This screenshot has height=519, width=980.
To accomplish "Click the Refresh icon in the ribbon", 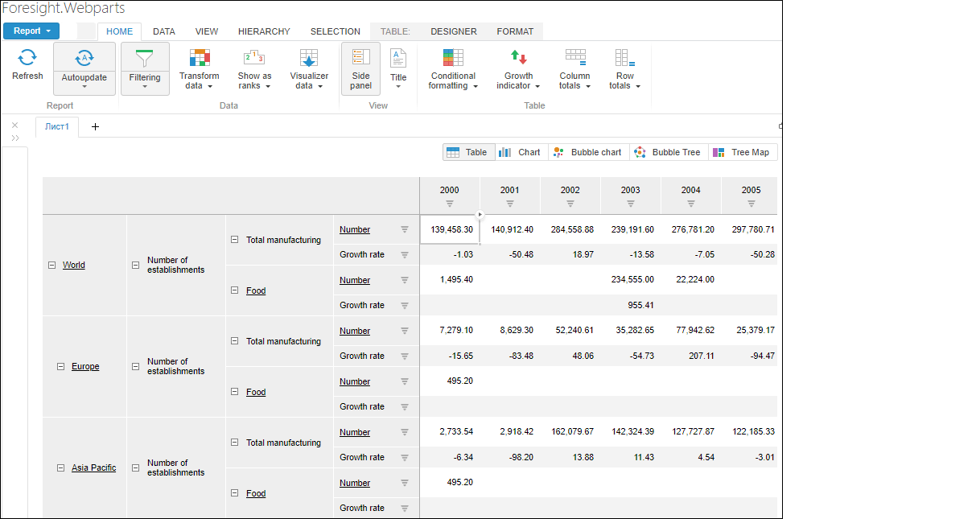I will click(27, 58).
